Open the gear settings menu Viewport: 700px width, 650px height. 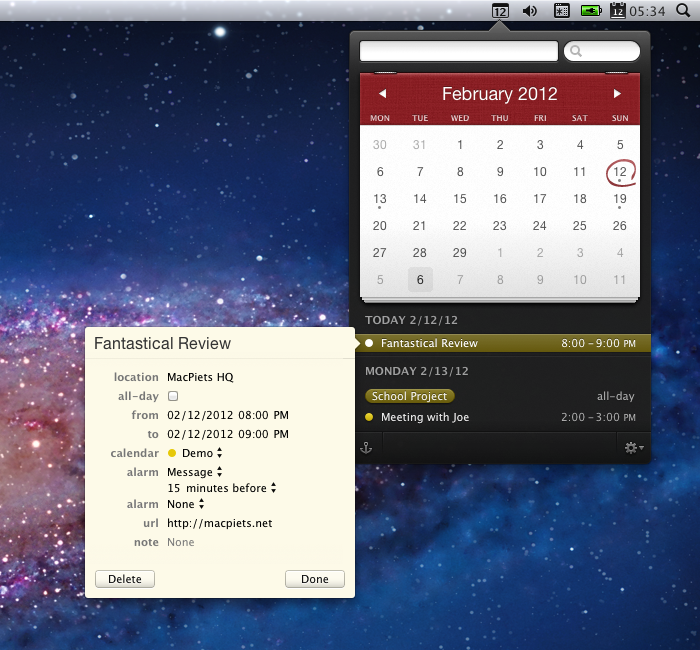pos(633,447)
